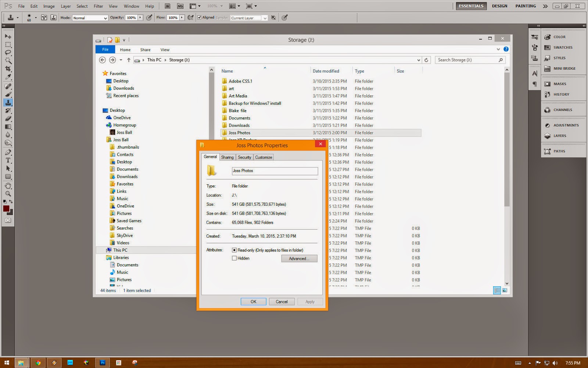The width and height of the screenshot is (588, 368).
Task: Select the Clone Stamp tool in toolbox
Action: tap(8, 103)
